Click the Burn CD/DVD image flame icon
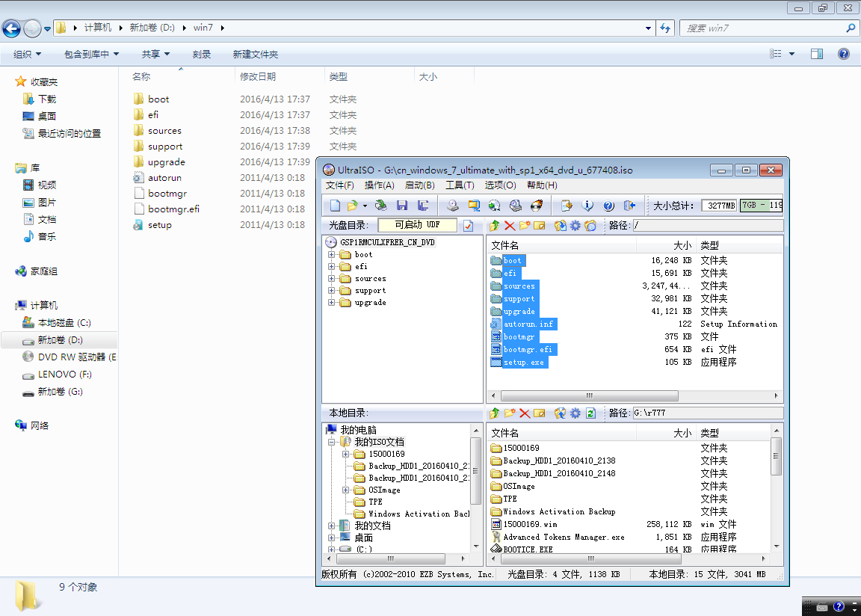Viewport: 861px width, 616px height. (x=537, y=206)
